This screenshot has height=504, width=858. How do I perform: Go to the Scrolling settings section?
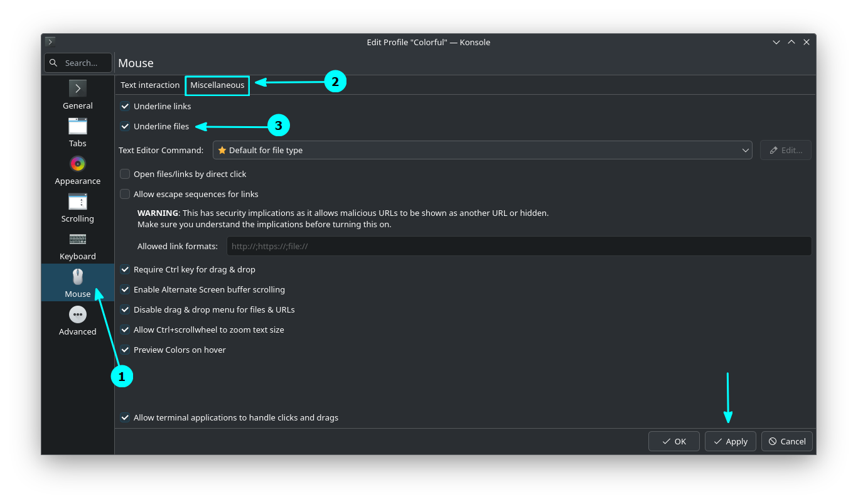(x=77, y=208)
